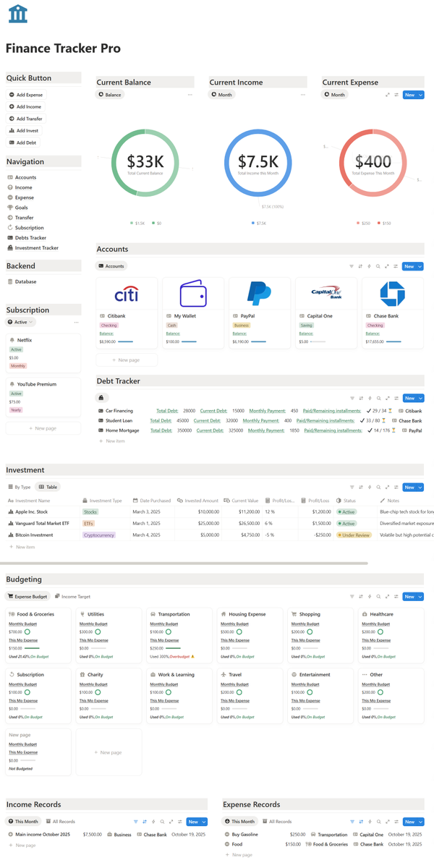Open the Chase Bank logo card
The image size is (434, 868).
pos(393,294)
